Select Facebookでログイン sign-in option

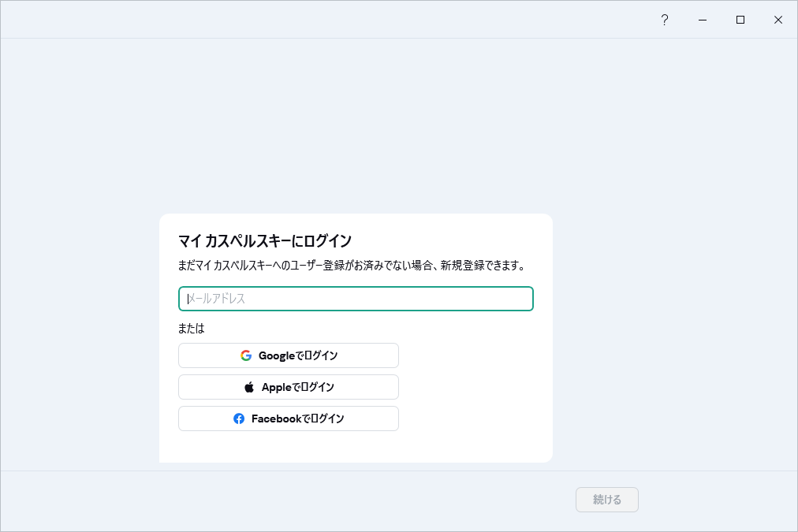pyautogui.click(x=289, y=419)
